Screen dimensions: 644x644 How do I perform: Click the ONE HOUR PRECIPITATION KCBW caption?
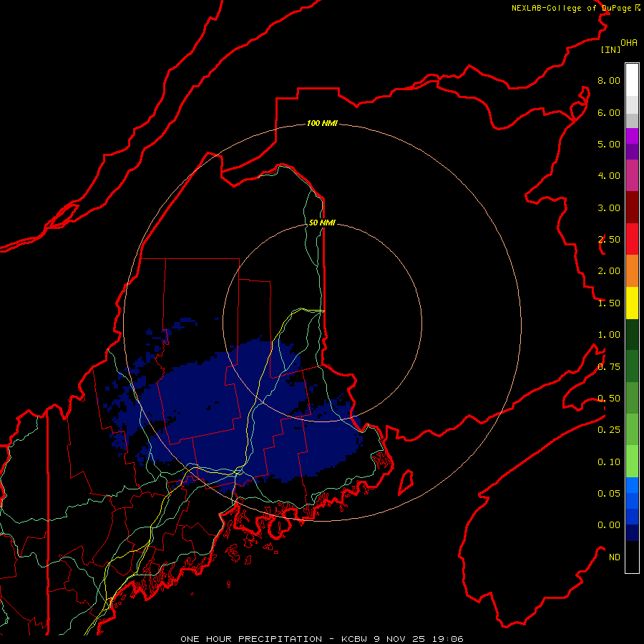pos(322,639)
